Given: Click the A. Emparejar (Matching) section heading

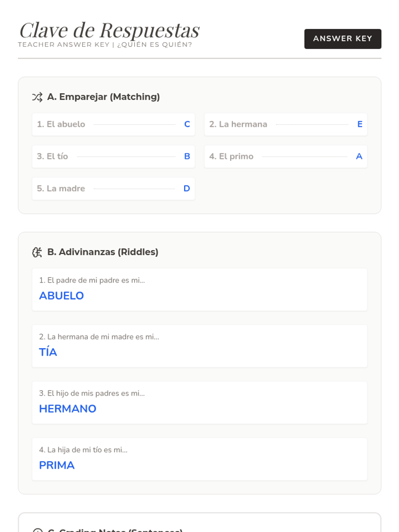Looking at the screenshot, I should point(103,97).
